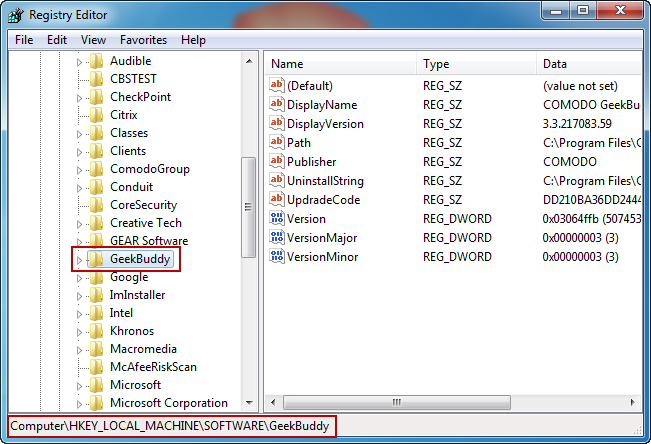This screenshot has width=651, height=444.
Task: Click the values pane scroll right arrow
Action: click(x=633, y=402)
